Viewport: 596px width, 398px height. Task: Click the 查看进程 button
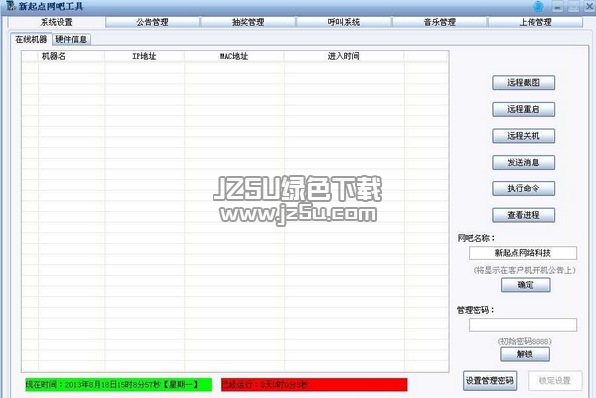(x=523, y=215)
